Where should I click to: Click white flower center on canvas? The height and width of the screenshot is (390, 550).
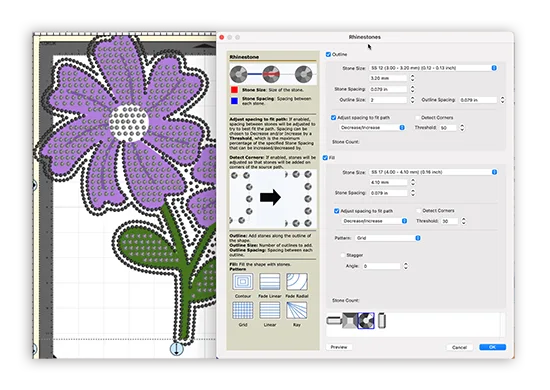point(129,123)
